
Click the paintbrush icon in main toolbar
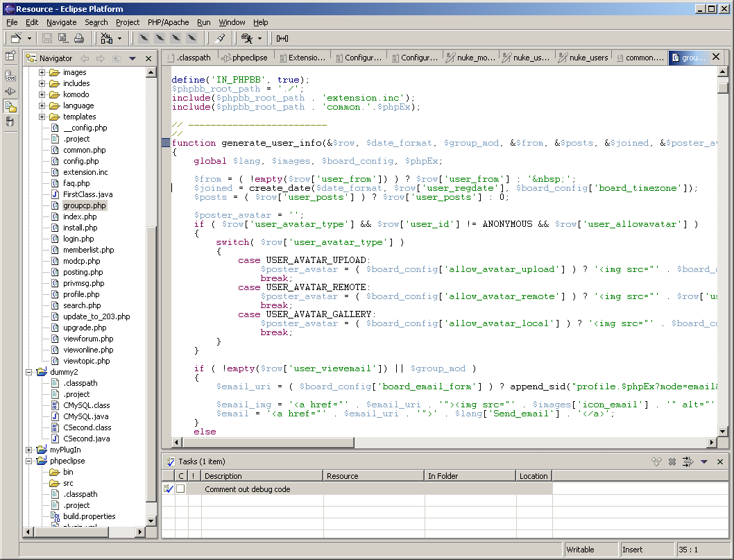[221, 38]
